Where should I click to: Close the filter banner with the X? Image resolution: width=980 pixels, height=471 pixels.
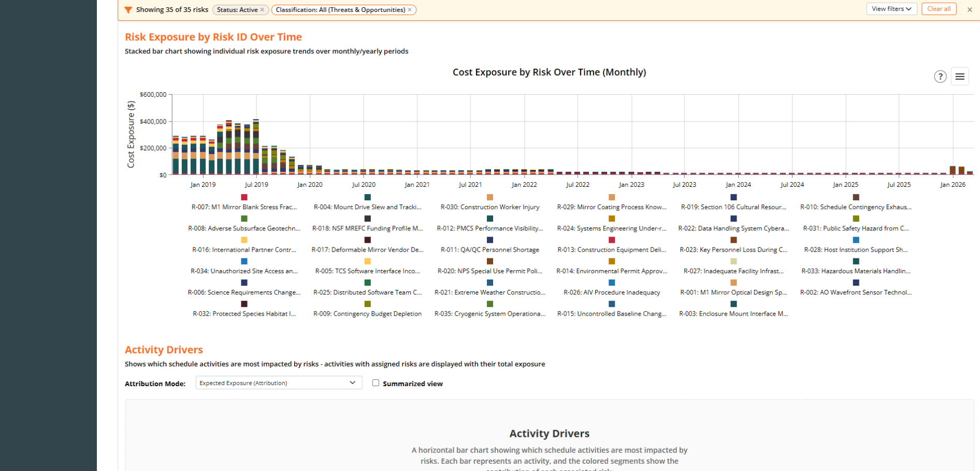(970, 10)
